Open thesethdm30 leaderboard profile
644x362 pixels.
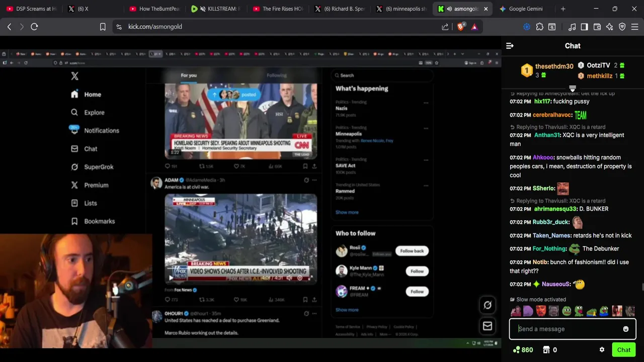pyautogui.click(x=554, y=66)
